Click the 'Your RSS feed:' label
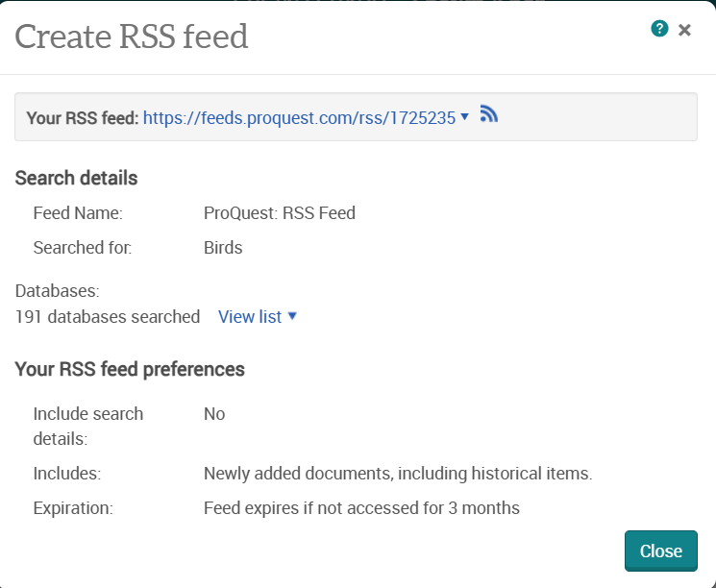Screen dimensions: 716x588 click(x=83, y=118)
